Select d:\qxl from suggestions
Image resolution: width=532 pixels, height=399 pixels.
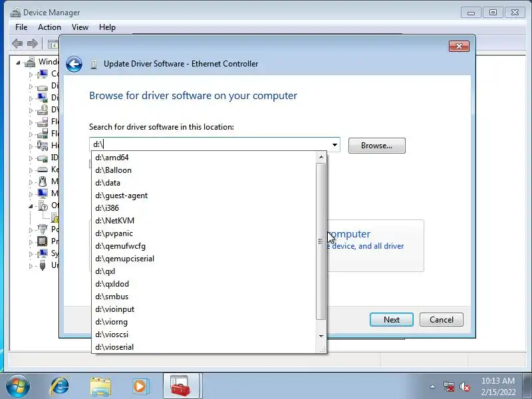pyautogui.click(x=204, y=271)
